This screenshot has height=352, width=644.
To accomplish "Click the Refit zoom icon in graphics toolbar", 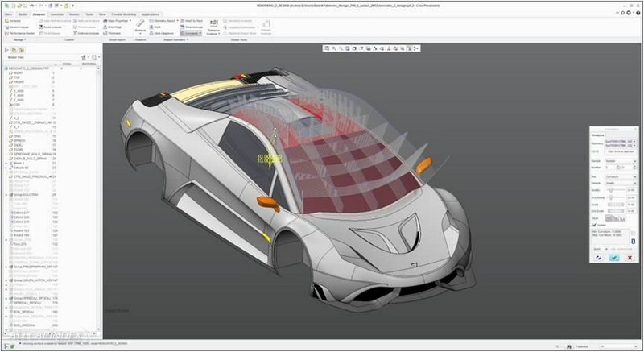I will [x=328, y=48].
